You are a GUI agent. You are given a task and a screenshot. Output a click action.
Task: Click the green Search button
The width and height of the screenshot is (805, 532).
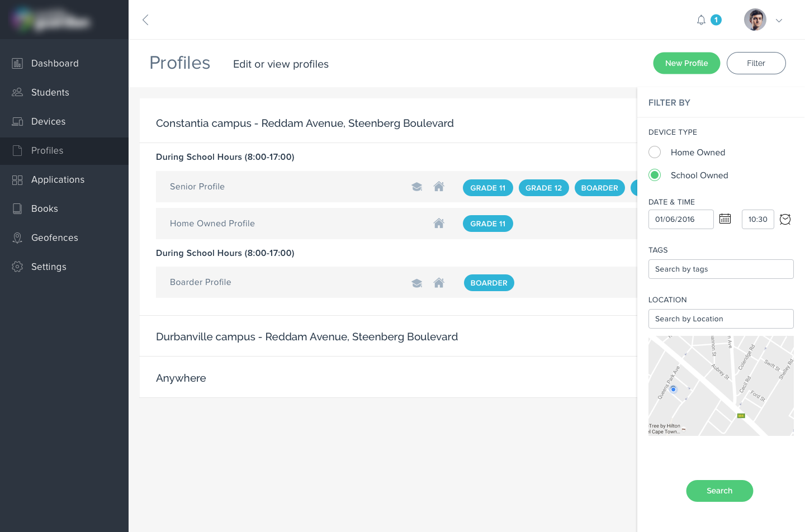pyautogui.click(x=719, y=491)
